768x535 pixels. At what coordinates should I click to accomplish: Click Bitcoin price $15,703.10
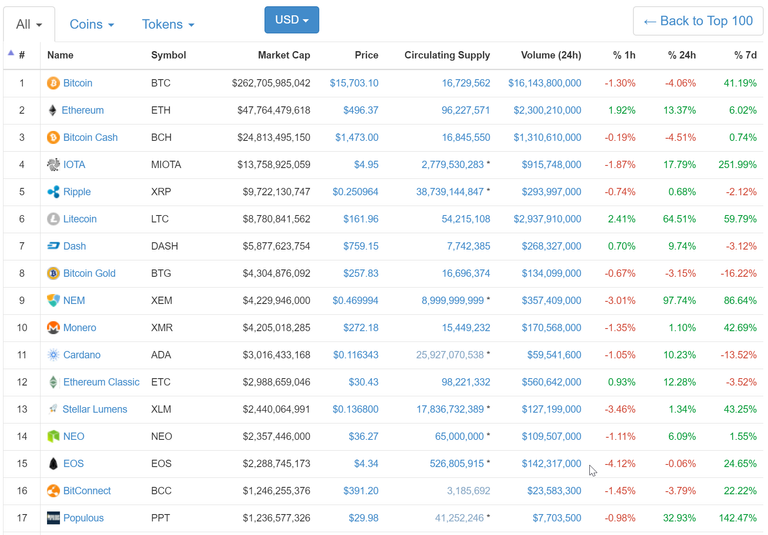click(x=354, y=83)
